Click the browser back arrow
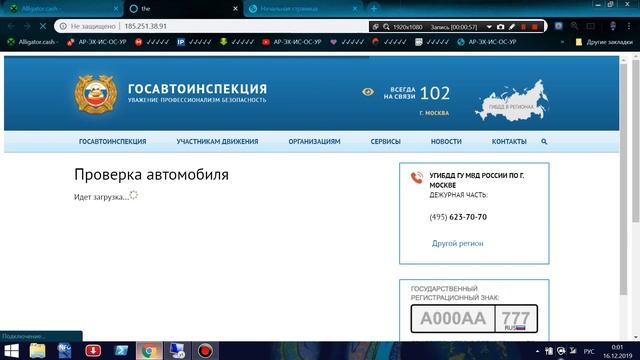The image size is (640, 360). [x=11, y=26]
